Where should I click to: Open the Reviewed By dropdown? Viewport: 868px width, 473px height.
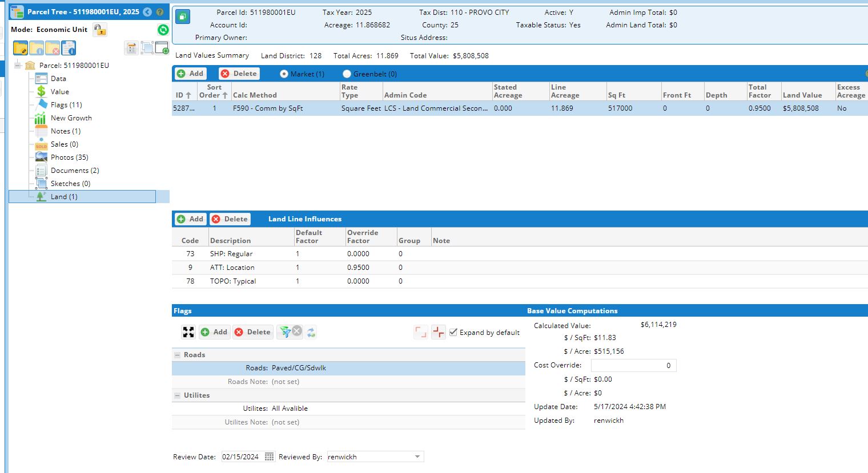(417, 456)
